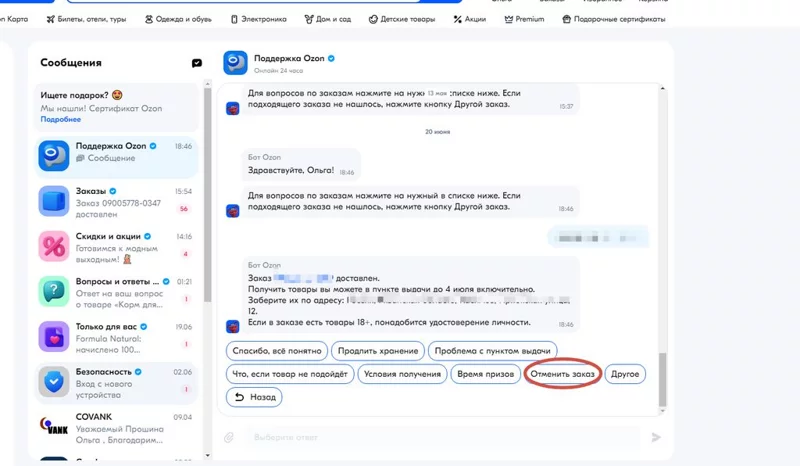The image size is (800, 466).
Task: Choose Проблема с пунктом выдачи option
Action: pyautogui.click(x=489, y=351)
